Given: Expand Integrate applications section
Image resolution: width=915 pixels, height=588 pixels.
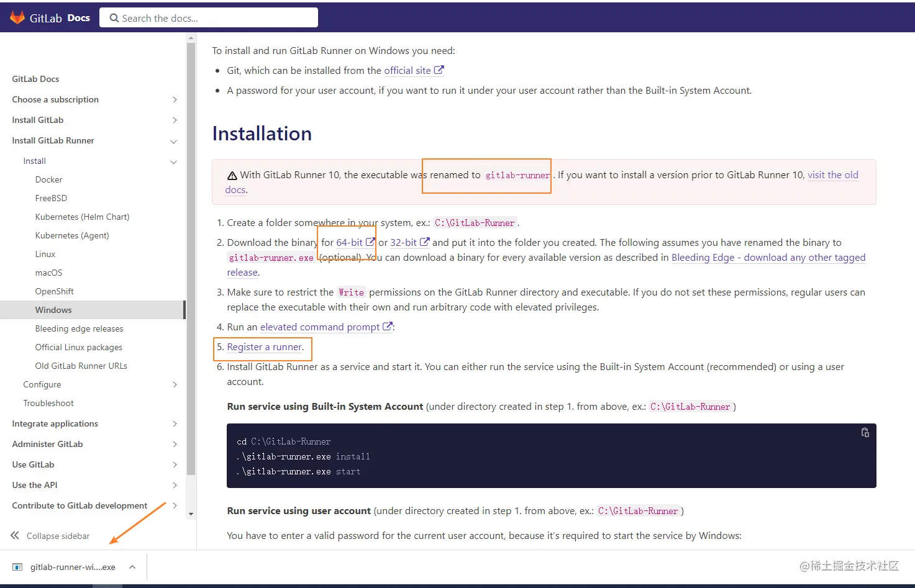Looking at the screenshot, I should 175,423.
